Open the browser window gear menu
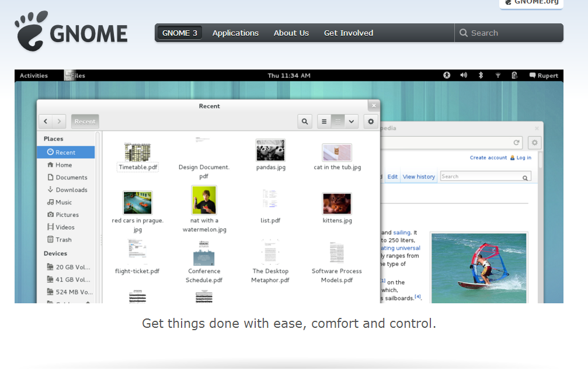The width and height of the screenshot is (588, 374). click(535, 143)
